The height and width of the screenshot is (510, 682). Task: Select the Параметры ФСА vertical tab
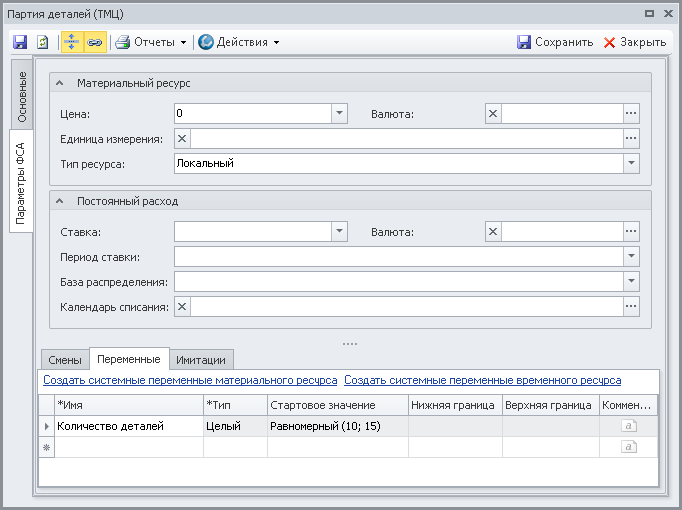pyautogui.click(x=20, y=182)
